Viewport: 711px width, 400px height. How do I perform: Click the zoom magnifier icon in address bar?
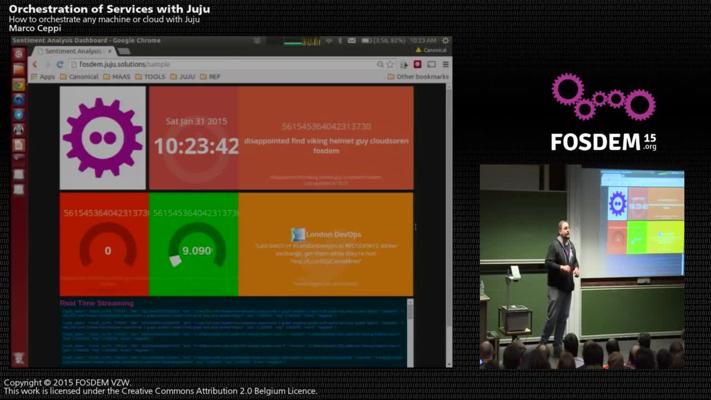click(381, 64)
